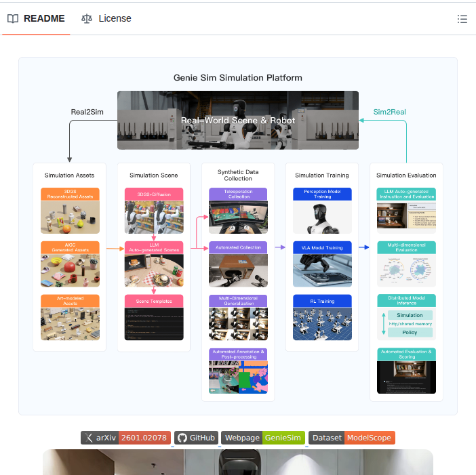This screenshot has width=476, height=475.
Task: Click the balance scale License icon
Action: click(87, 18)
